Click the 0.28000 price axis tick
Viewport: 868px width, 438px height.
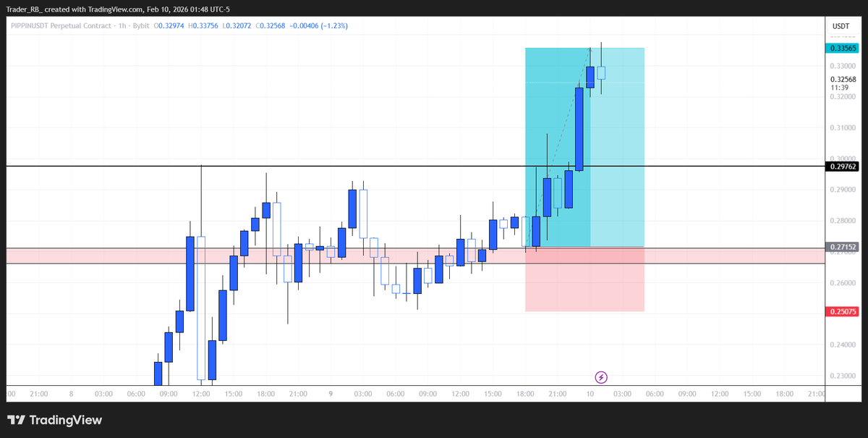pyautogui.click(x=843, y=221)
